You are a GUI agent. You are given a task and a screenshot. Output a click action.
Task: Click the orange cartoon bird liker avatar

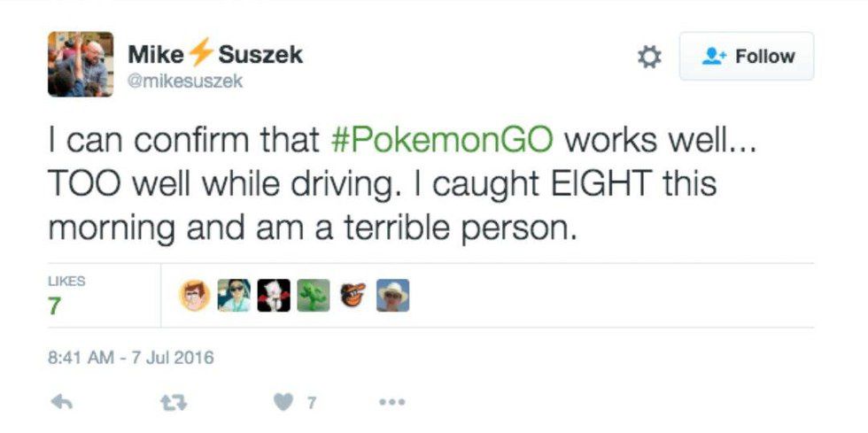pyautogui.click(x=353, y=296)
